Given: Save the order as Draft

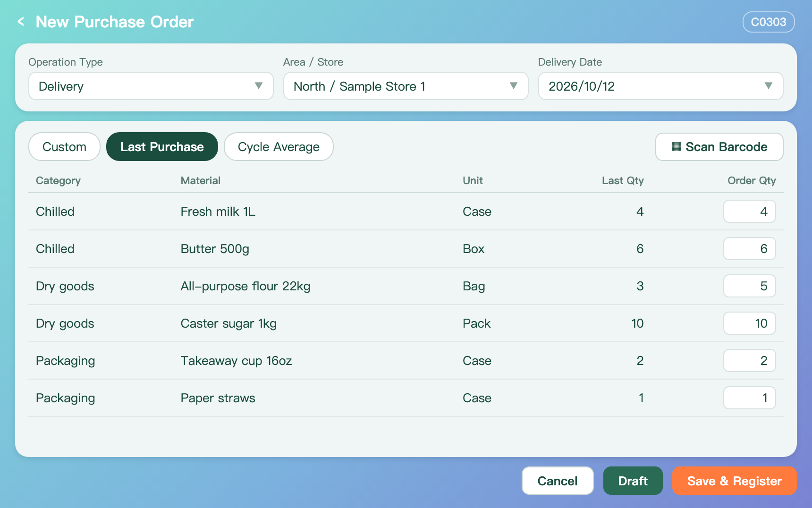Looking at the screenshot, I should 633,481.
